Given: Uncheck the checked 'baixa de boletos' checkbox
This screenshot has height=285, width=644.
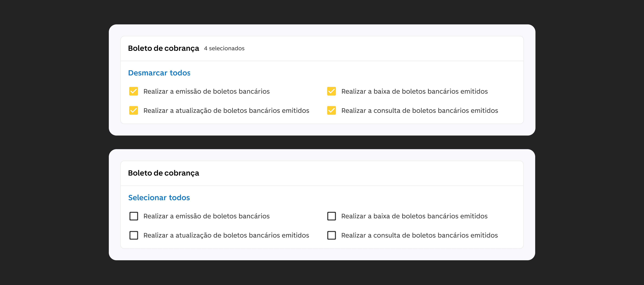Looking at the screenshot, I should [331, 91].
